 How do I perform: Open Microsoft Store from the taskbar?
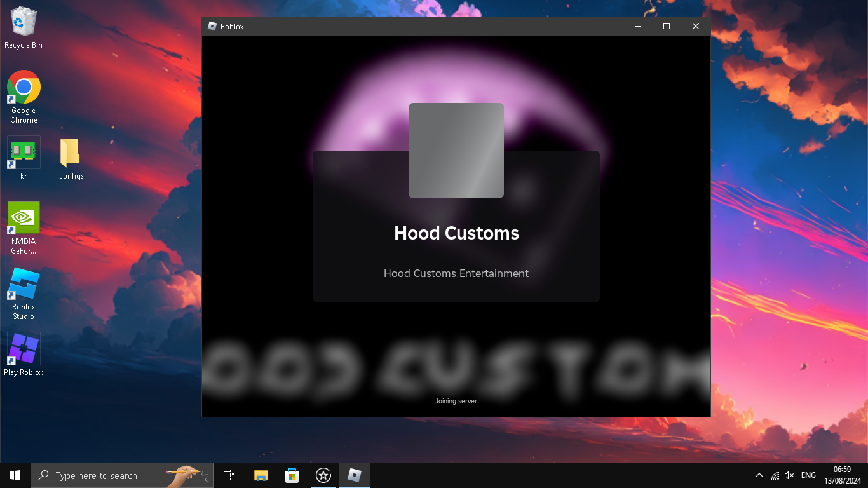(292, 475)
